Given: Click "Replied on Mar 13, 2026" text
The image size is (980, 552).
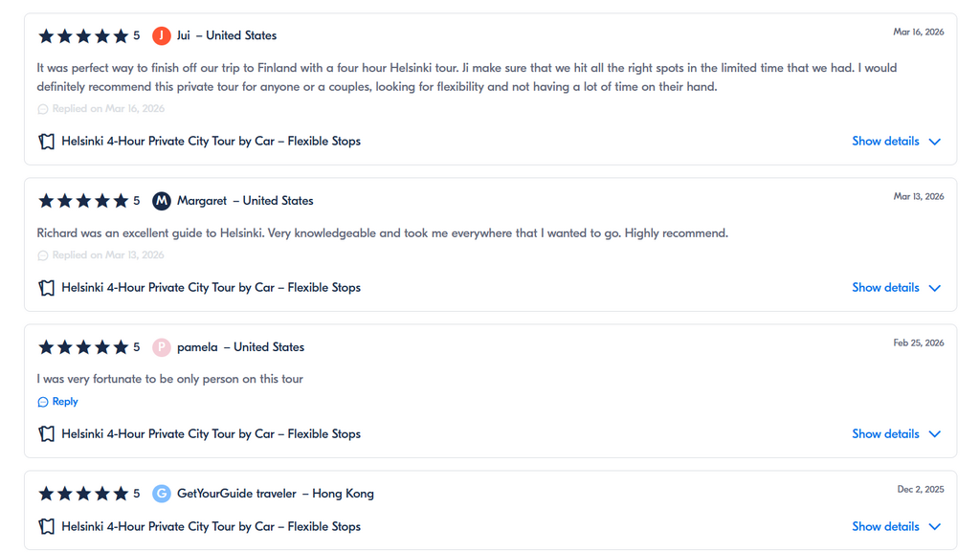Looking at the screenshot, I should coord(108,255).
